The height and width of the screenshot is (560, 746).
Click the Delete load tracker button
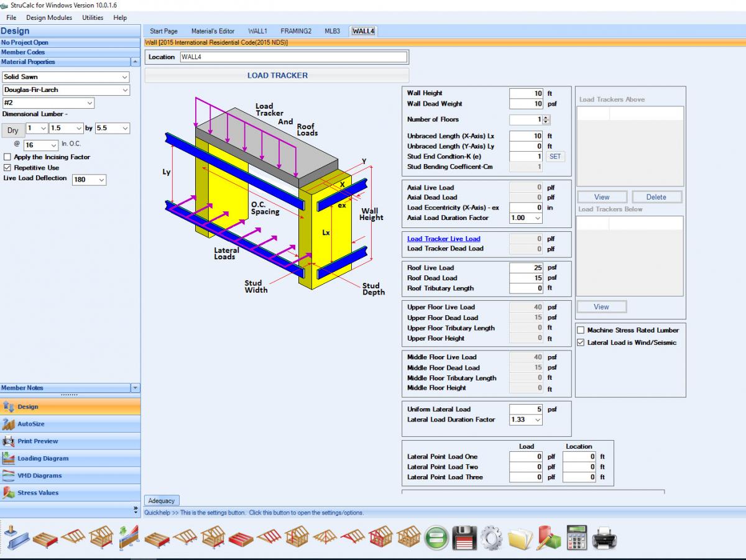tap(656, 197)
